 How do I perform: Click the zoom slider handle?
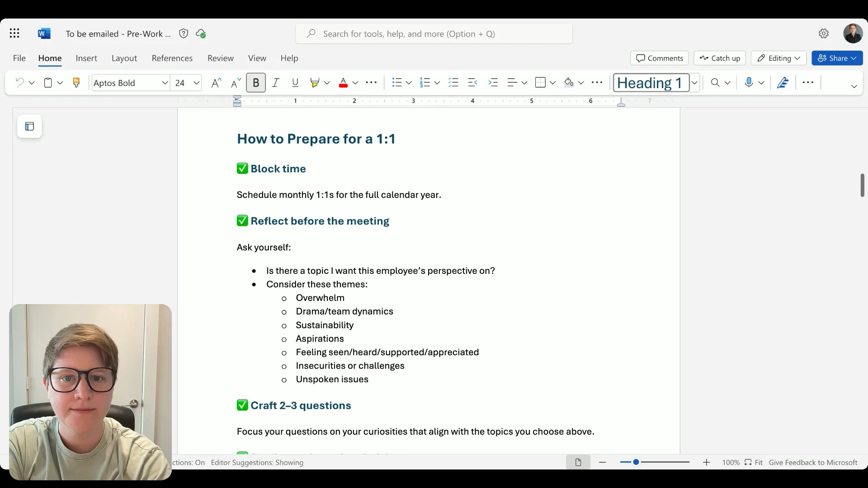[x=636, y=462]
